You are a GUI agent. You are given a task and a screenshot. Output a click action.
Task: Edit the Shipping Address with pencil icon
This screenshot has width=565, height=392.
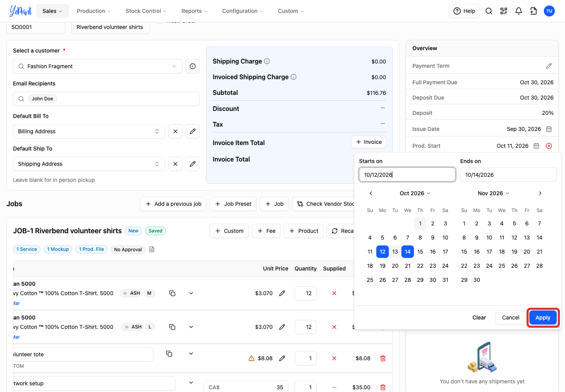click(x=193, y=164)
